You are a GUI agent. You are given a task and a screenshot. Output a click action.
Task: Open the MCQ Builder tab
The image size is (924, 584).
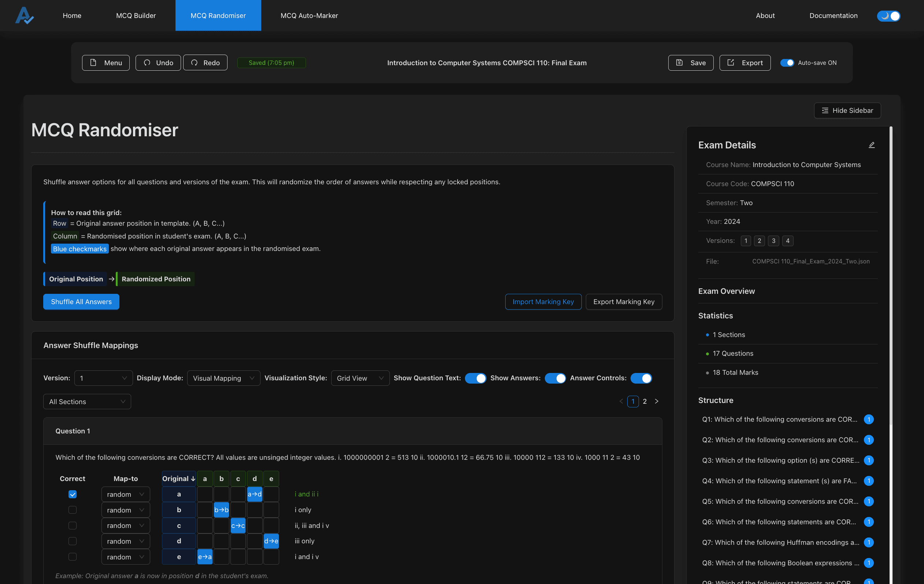[136, 16]
